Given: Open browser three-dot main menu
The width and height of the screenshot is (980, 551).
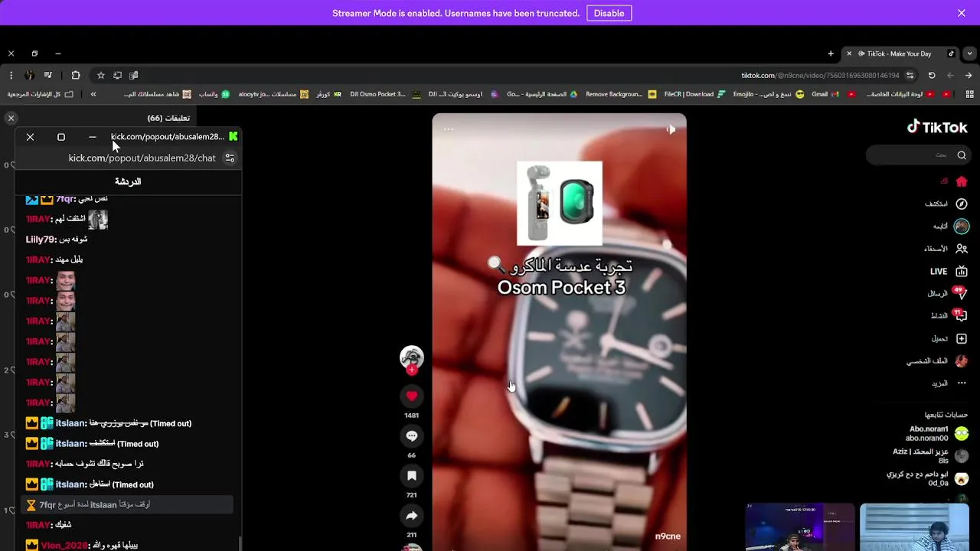Looking at the screenshot, I should point(11,75).
